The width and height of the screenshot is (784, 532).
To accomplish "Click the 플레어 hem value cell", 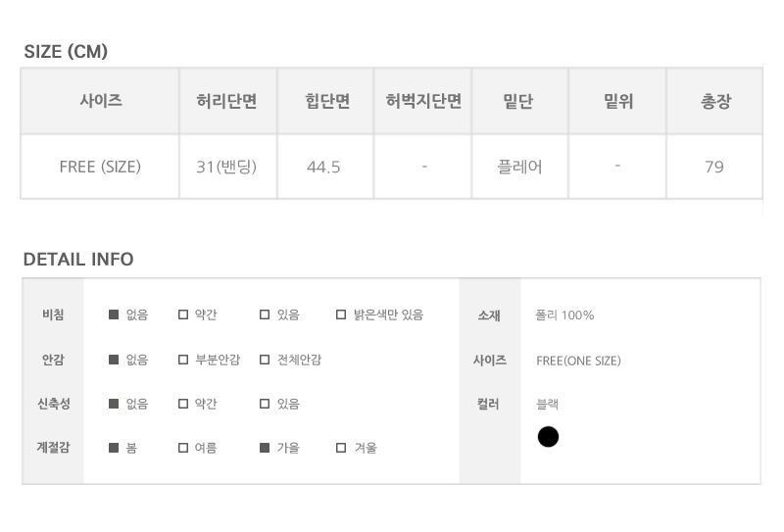I will (x=519, y=167).
